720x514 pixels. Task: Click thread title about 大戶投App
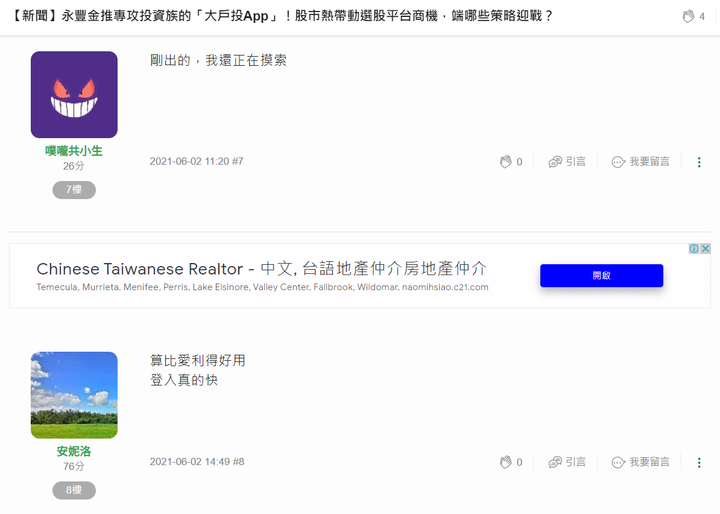pyautogui.click(x=281, y=16)
